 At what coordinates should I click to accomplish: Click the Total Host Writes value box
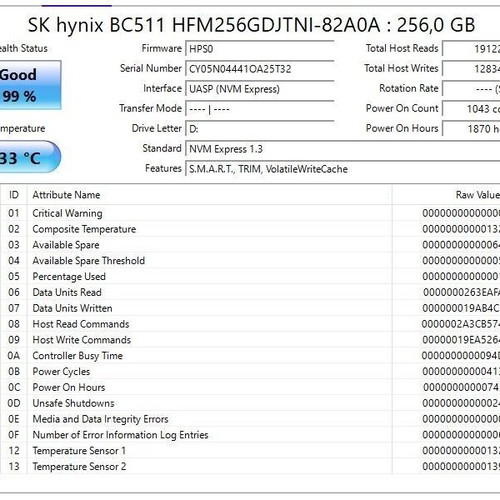(x=471, y=69)
